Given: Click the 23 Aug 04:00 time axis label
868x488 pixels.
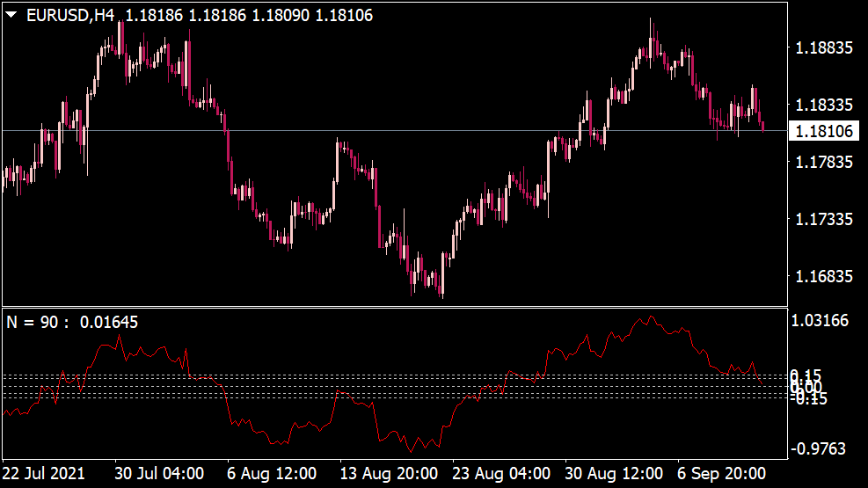Looking at the screenshot, I should 501,474.
